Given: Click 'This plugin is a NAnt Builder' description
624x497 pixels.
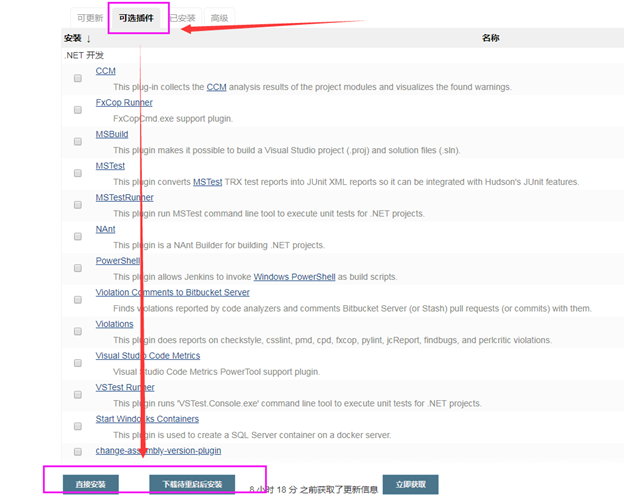Looking at the screenshot, I should point(219,245).
